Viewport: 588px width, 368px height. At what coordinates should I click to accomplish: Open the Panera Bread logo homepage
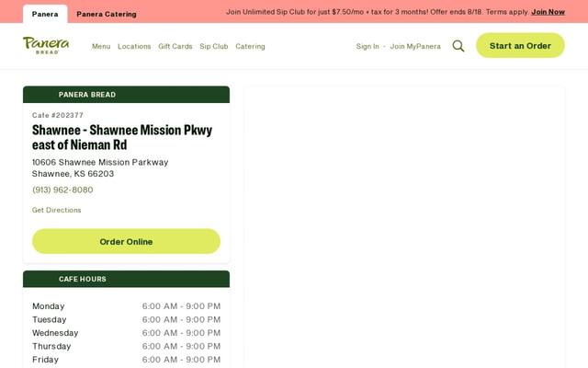46,45
